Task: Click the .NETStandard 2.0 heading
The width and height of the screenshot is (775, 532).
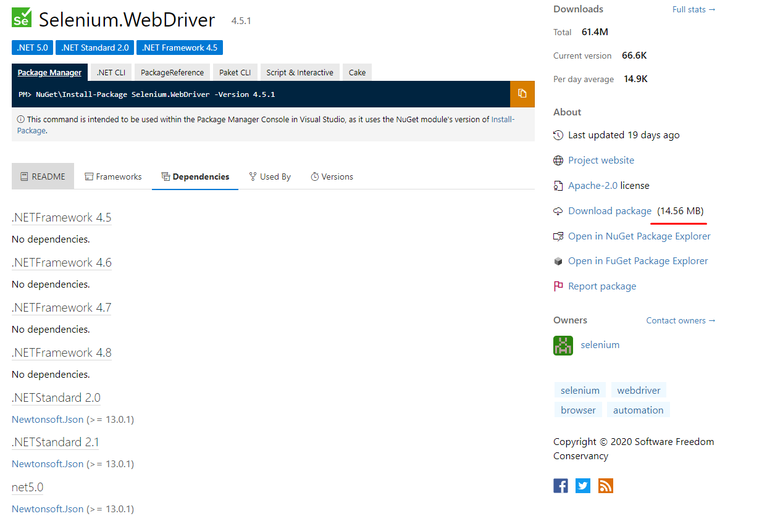Action: [56, 397]
